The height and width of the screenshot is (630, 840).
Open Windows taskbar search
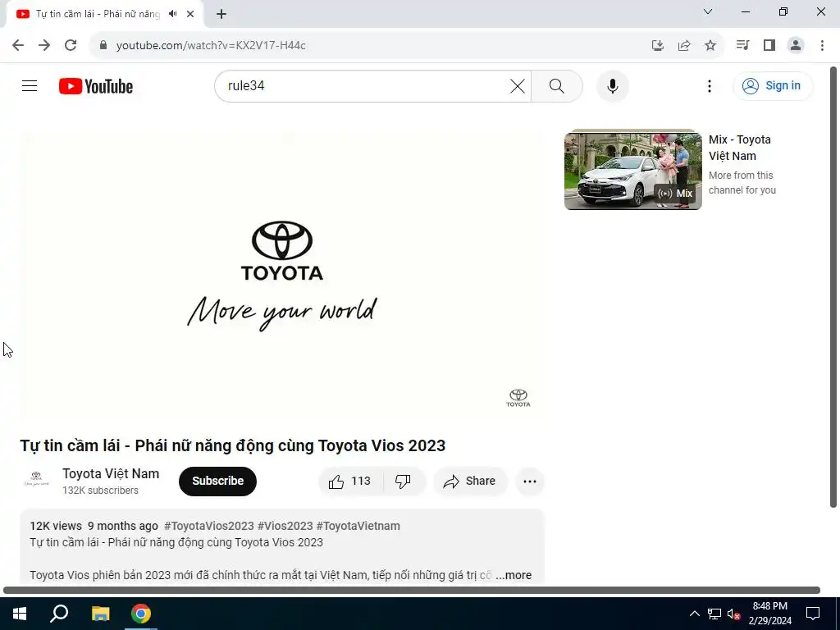click(x=59, y=614)
